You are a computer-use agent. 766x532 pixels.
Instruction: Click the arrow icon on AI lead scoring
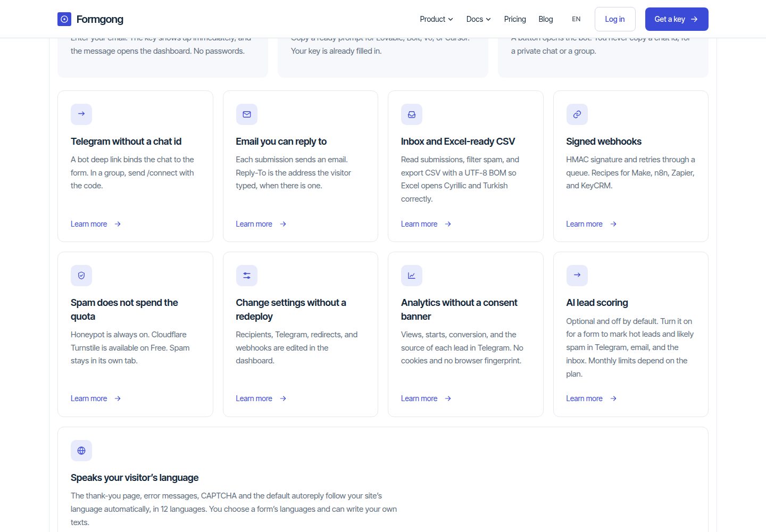577,275
